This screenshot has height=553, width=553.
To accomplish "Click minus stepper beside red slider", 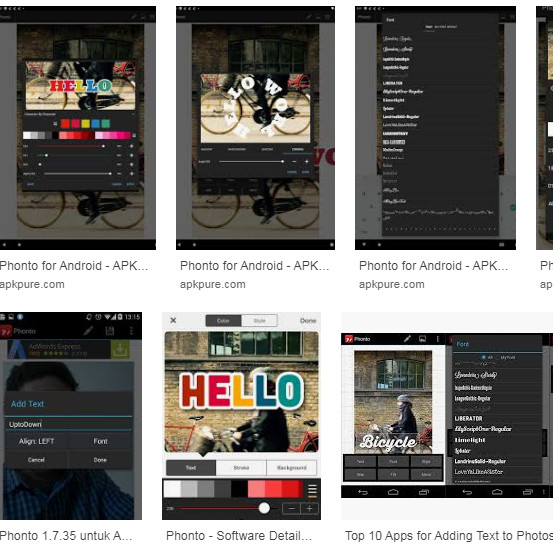I will 291,509.
